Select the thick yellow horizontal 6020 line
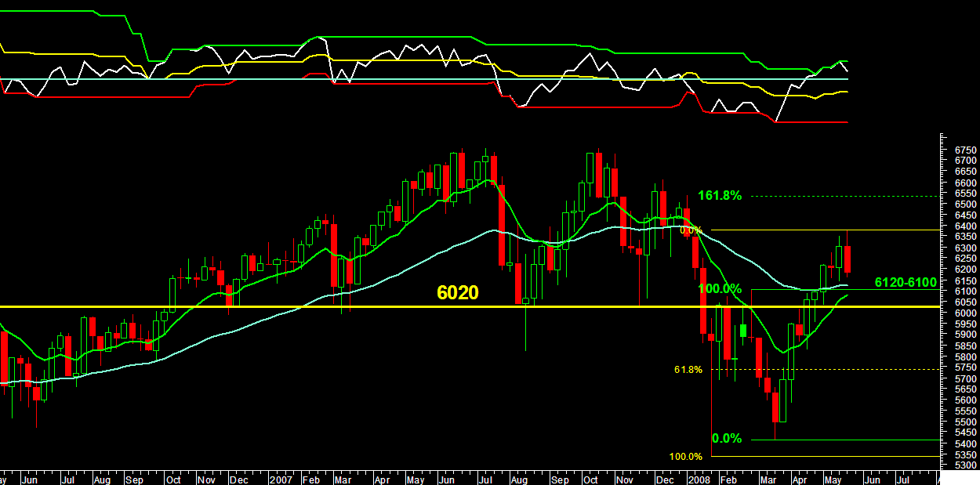 [x=469, y=306]
